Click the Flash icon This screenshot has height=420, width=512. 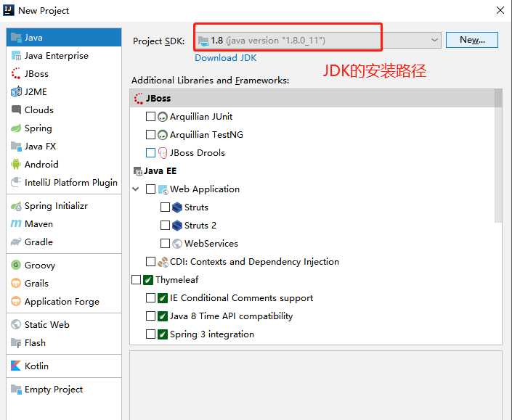point(16,343)
